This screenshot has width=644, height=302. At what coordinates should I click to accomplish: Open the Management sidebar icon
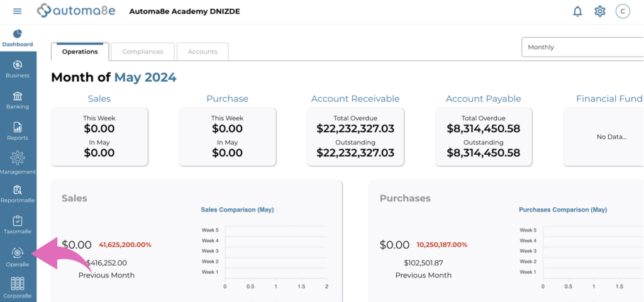(x=18, y=162)
